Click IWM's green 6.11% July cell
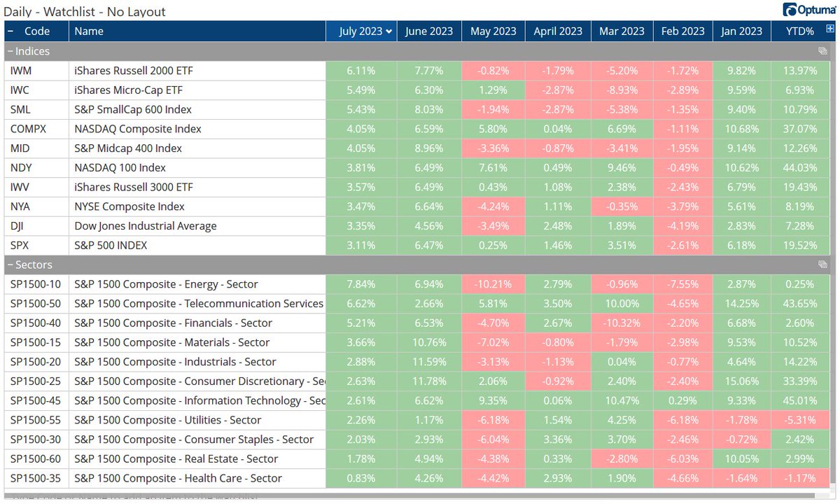The image size is (840, 504). 361,70
